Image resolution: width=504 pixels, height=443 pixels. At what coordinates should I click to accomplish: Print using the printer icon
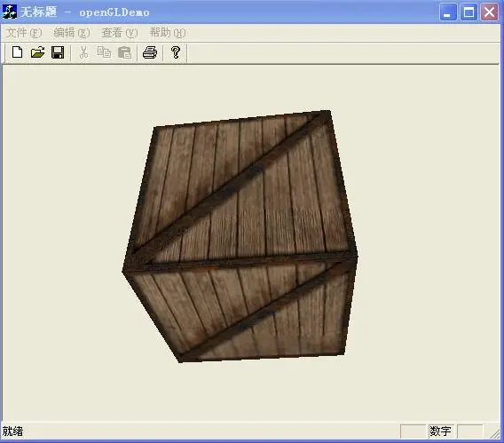(150, 52)
